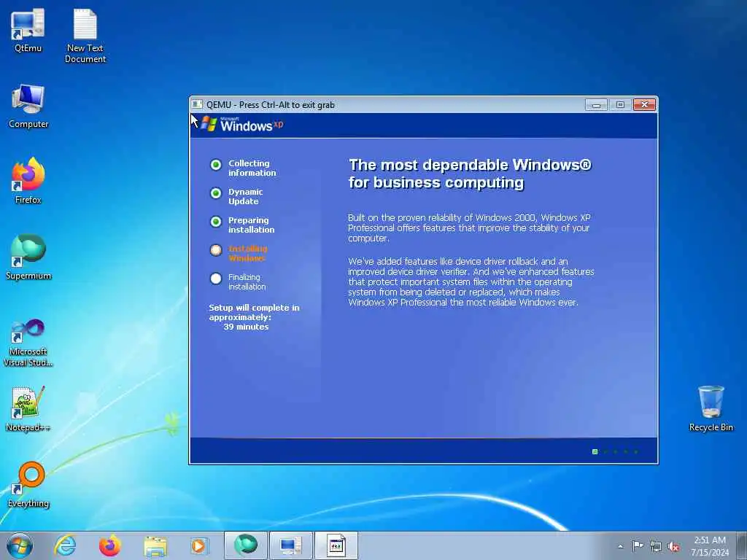Viewport: 747px width, 560px height.
Task: Click the 'Installing Windows' step label
Action: [x=248, y=253]
